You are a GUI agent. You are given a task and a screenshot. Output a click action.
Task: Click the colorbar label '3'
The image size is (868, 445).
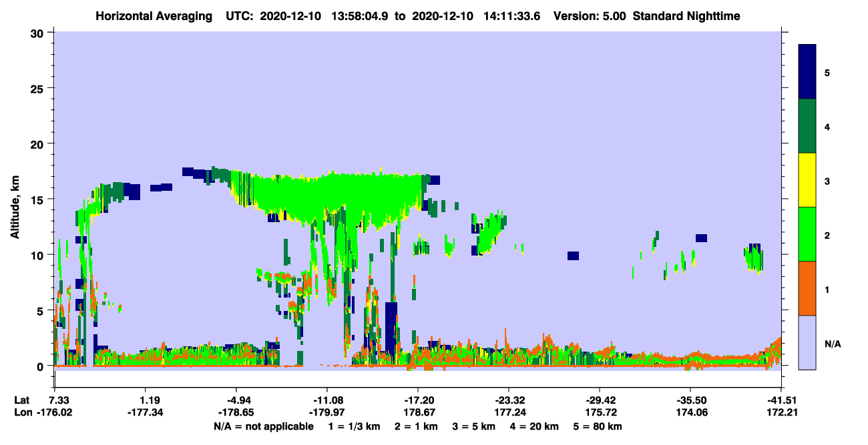[827, 180]
